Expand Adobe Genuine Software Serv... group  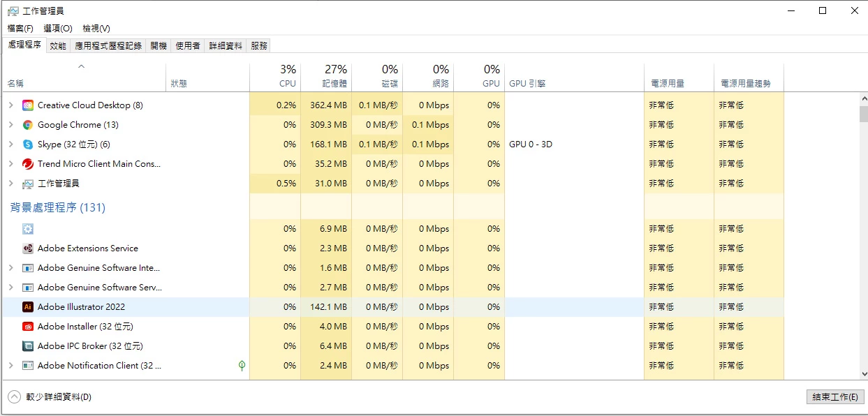[10, 288]
